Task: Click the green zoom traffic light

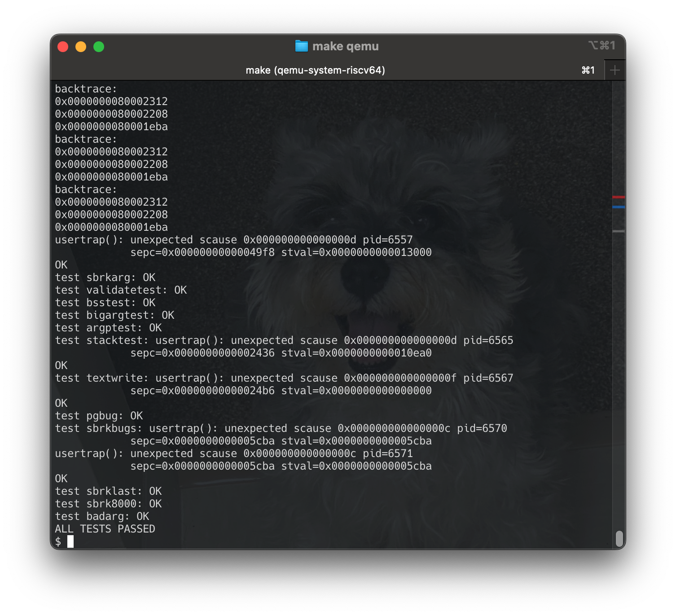Action: point(99,46)
